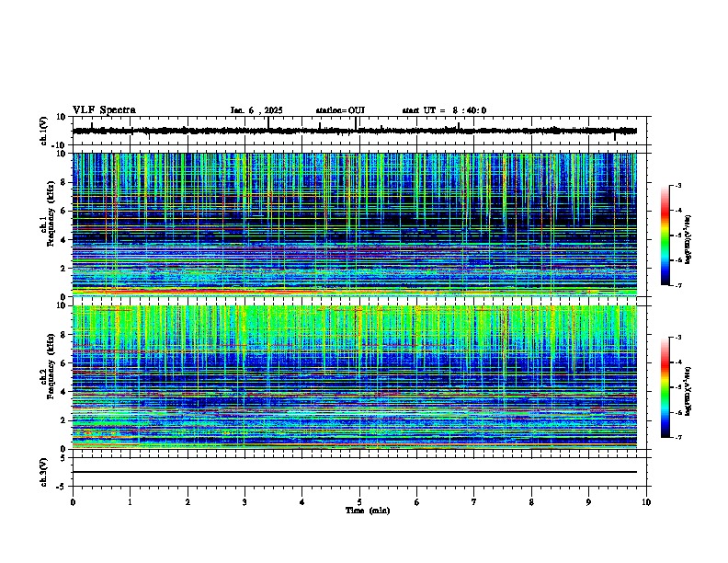
Task: Click the "ch.1(V)" waveform axis label
Action: (43, 131)
